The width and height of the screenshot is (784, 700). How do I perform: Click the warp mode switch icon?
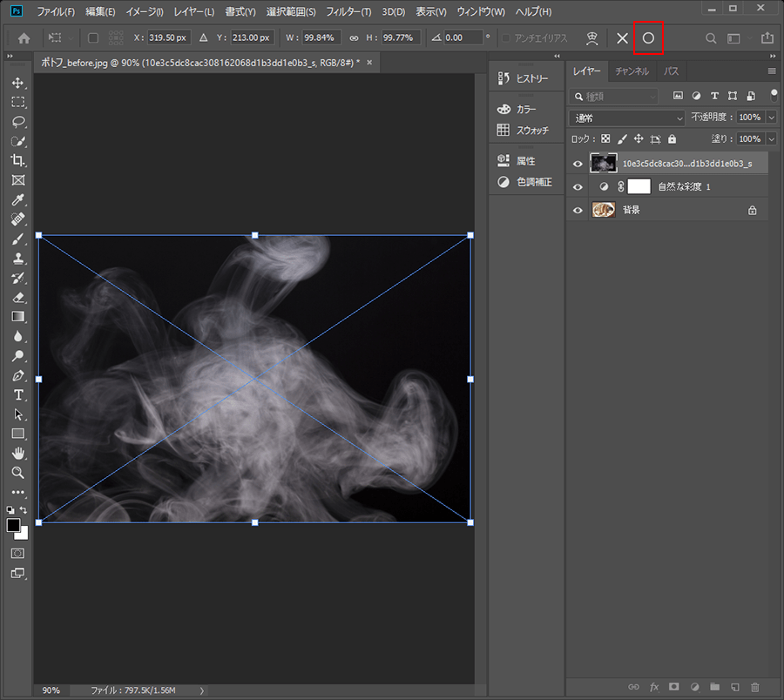pos(592,38)
